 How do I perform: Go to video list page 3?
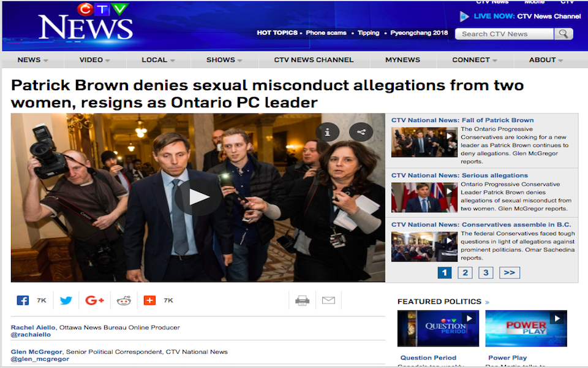pos(486,272)
